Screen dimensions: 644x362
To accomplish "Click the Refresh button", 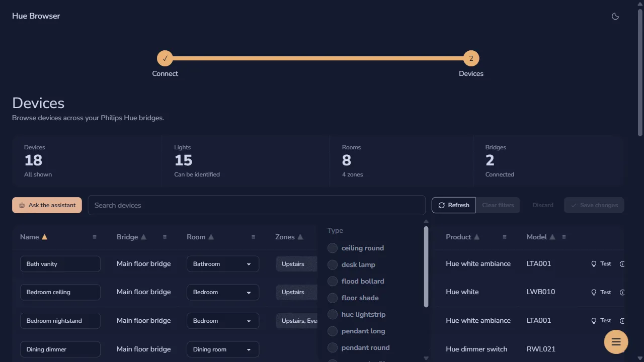I will [453, 205].
